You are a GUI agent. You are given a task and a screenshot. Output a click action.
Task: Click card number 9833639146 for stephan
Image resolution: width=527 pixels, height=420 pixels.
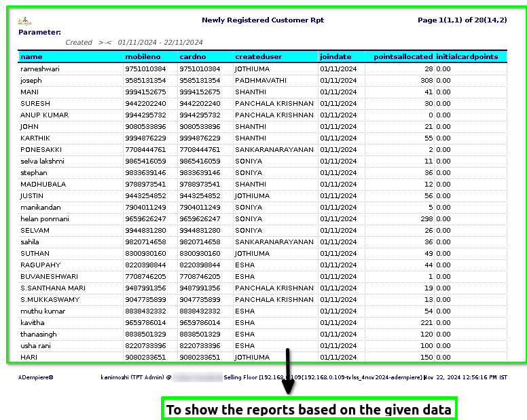click(x=200, y=172)
